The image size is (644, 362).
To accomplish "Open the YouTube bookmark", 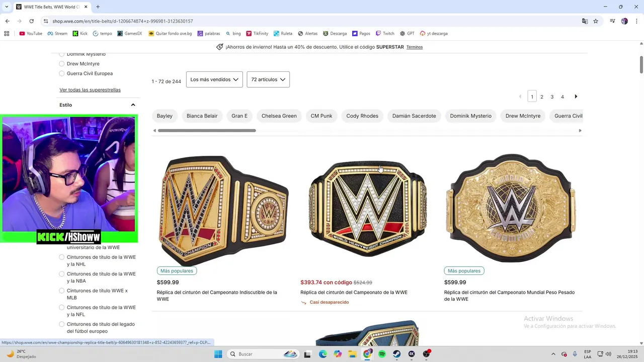I will [x=30, y=34].
